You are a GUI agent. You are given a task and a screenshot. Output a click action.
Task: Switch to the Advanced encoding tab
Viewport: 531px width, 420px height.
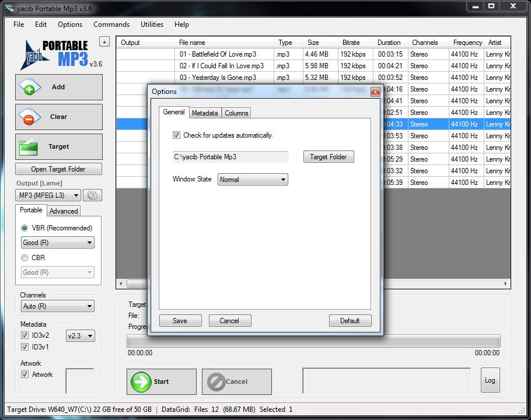click(64, 211)
